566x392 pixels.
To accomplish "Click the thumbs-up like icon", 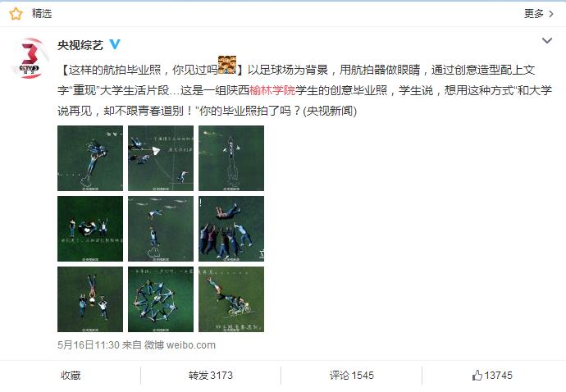I will click(x=477, y=375).
